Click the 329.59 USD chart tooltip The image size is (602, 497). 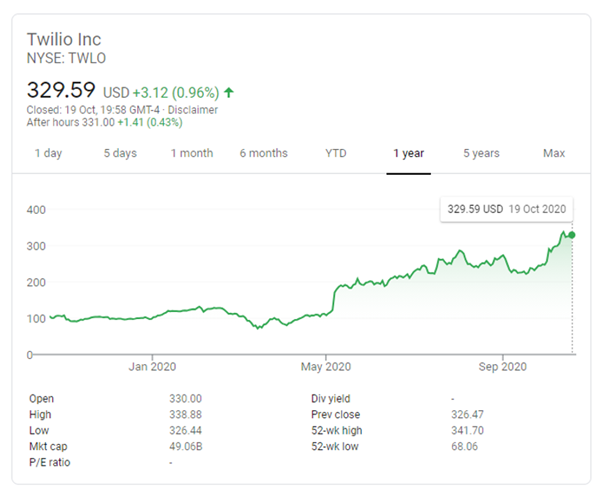tap(507, 210)
